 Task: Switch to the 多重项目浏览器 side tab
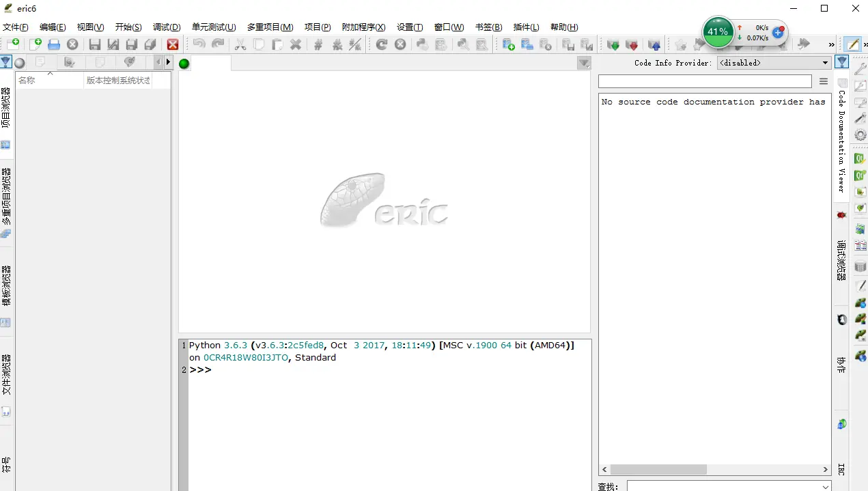coord(6,204)
